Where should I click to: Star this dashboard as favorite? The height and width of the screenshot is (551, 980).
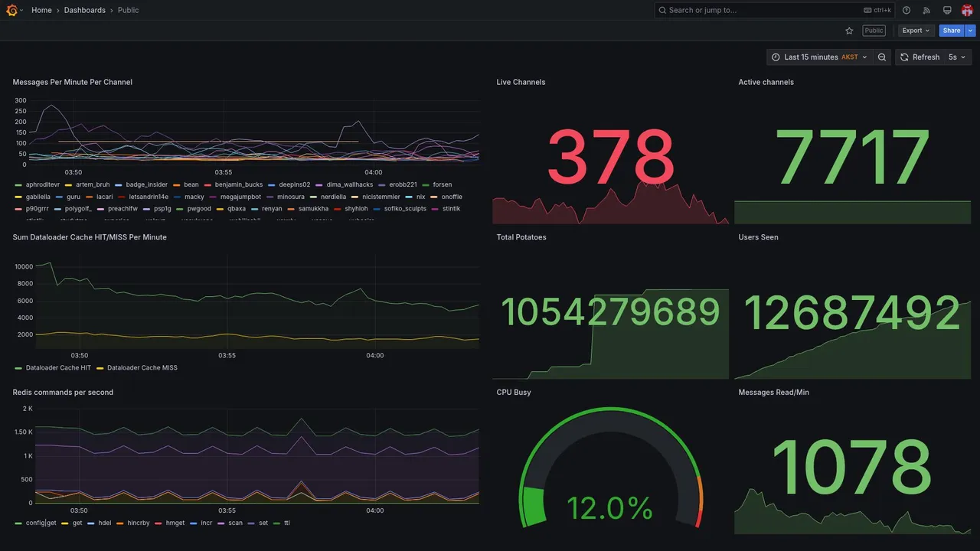pyautogui.click(x=849, y=31)
